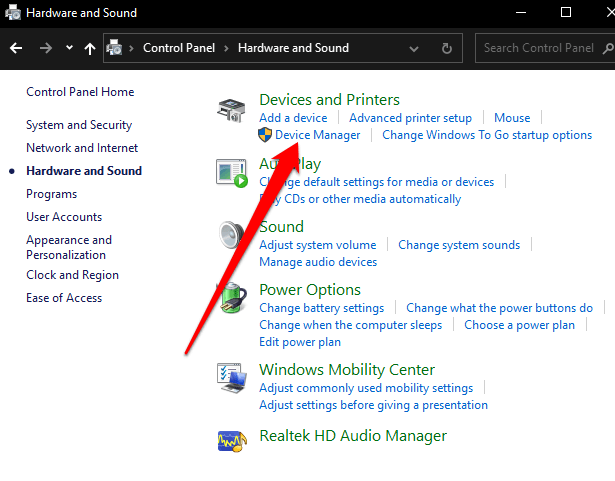Open Add a device link
Screen dimensions: 615x481
[x=293, y=118]
